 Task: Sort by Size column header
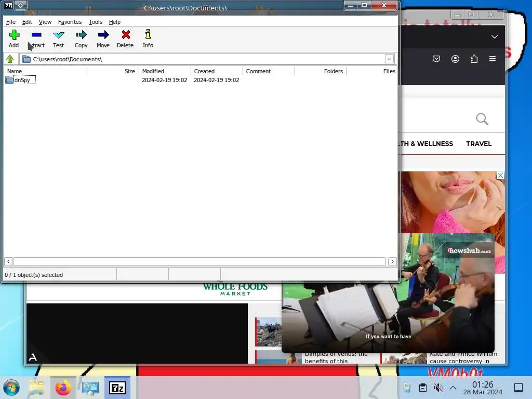113,71
